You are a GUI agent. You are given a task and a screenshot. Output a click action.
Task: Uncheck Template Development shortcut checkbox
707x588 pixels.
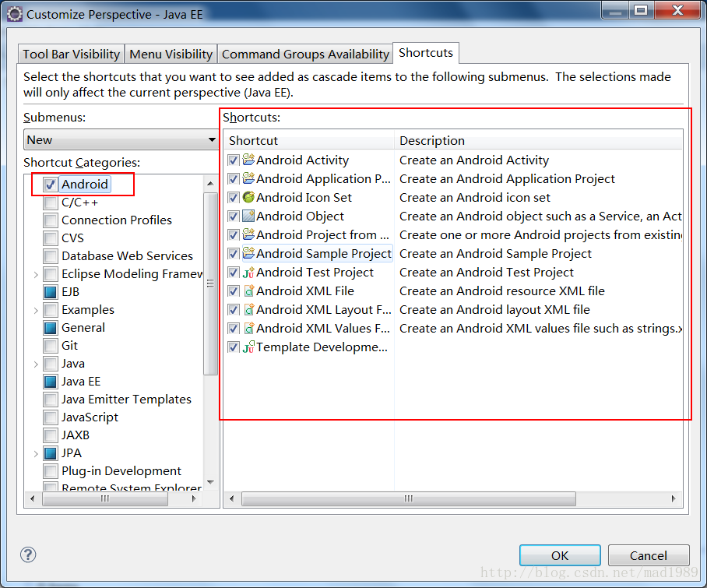(x=233, y=347)
